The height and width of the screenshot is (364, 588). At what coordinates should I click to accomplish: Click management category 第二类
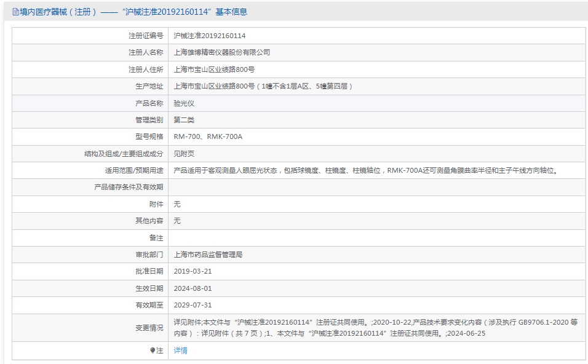tap(184, 120)
